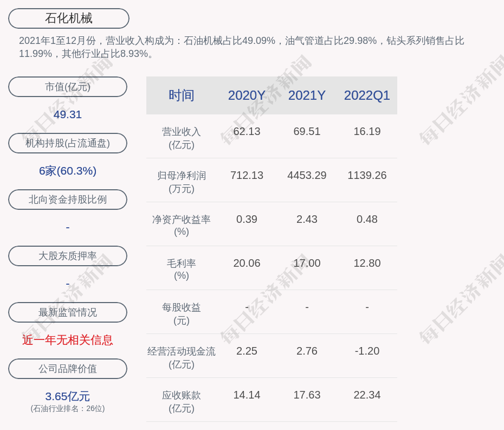The width and height of the screenshot is (504, 430).
Task: Select the 6家(60.3%) institutional holding value
Action: [x=68, y=171]
